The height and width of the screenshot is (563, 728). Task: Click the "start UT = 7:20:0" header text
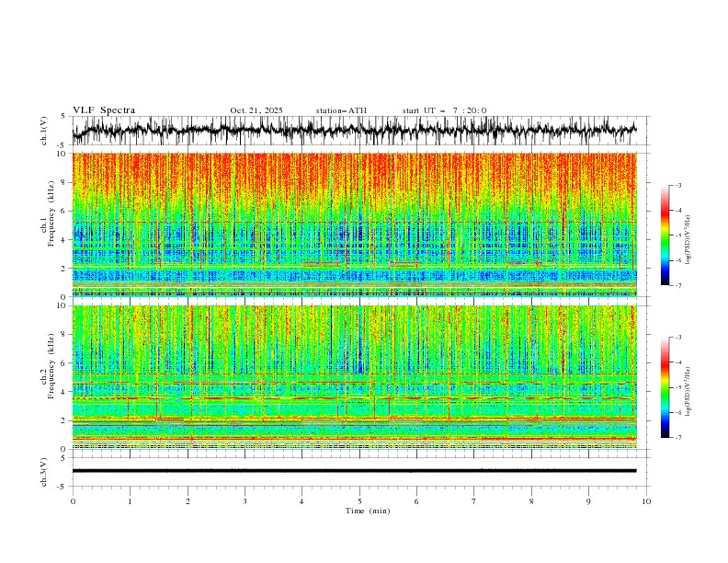click(444, 110)
